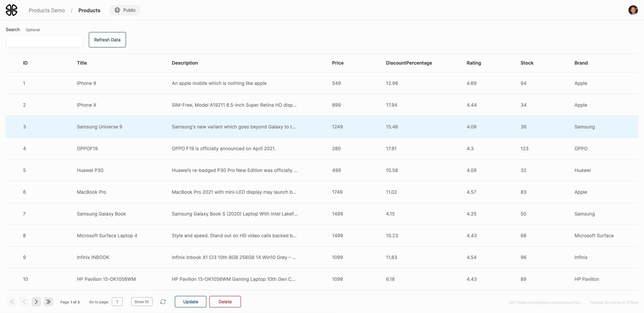Viewport: 644px width, 313px height.
Task: Open the Products Demo breadcrumb
Action: tap(47, 10)
